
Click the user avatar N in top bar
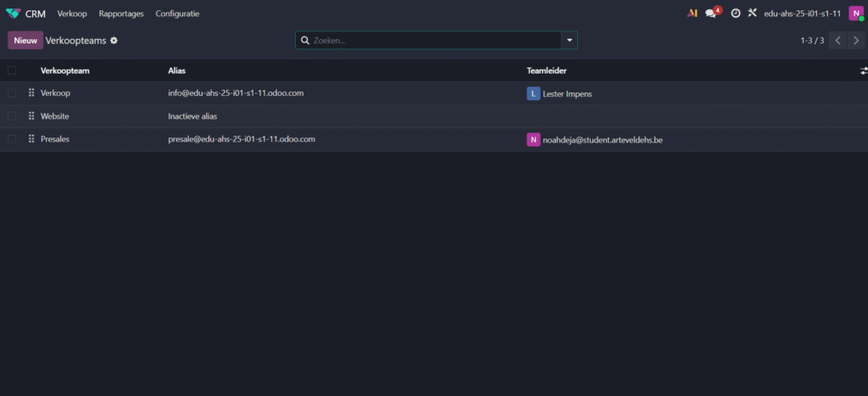855,14
